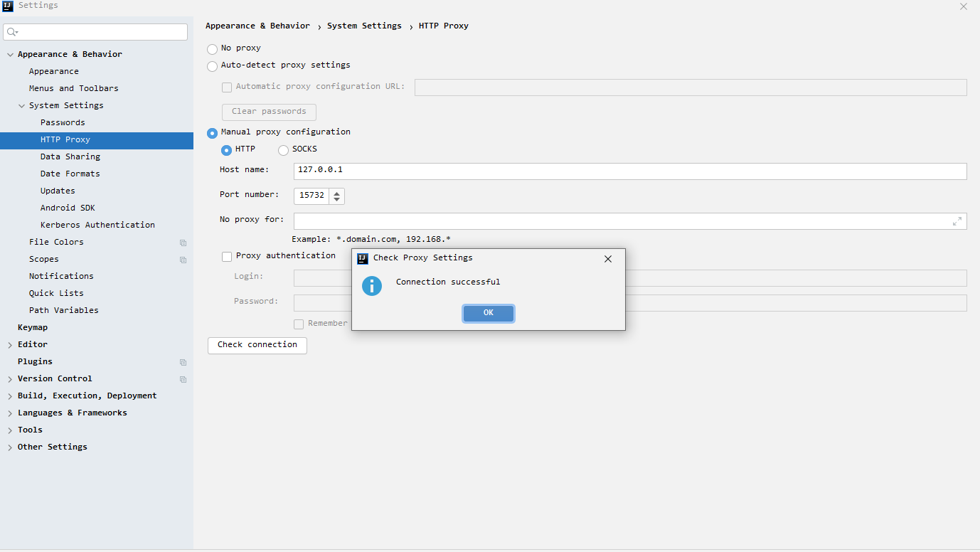Click the IntelliJ icon in Check Proxy dialog
Image resolution: width=980 pixels, height=552 pixels.
363,258
